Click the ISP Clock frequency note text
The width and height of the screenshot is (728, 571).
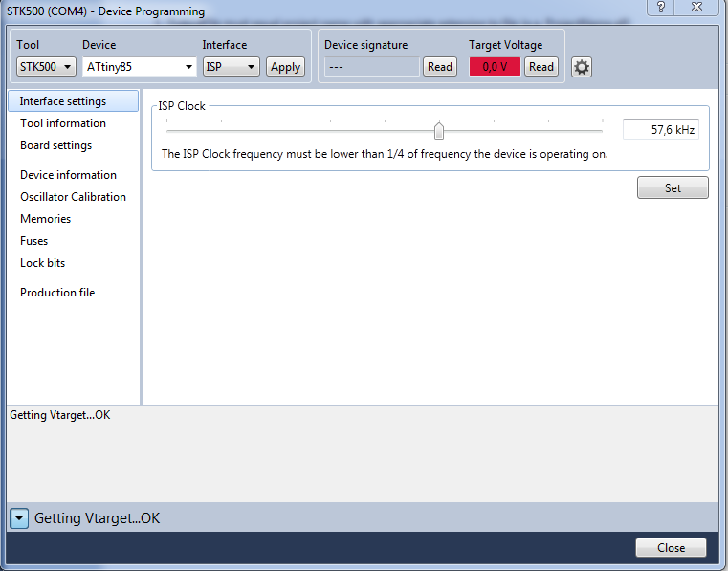point(385,154)
